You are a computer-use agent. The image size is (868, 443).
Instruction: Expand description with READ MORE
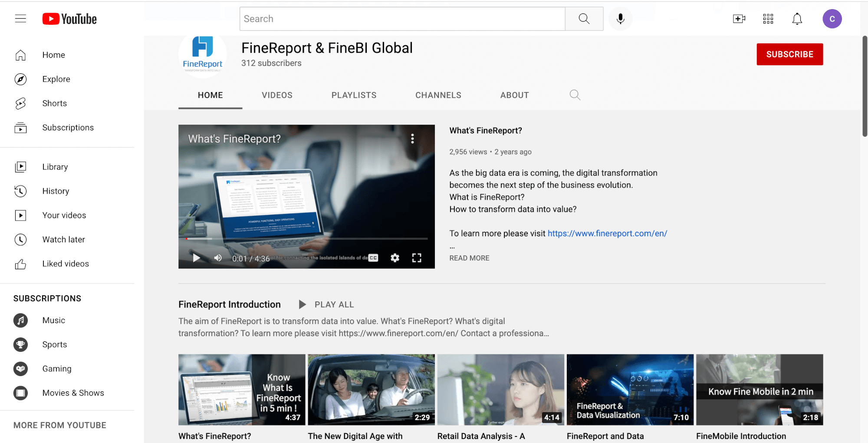point(469,258)
